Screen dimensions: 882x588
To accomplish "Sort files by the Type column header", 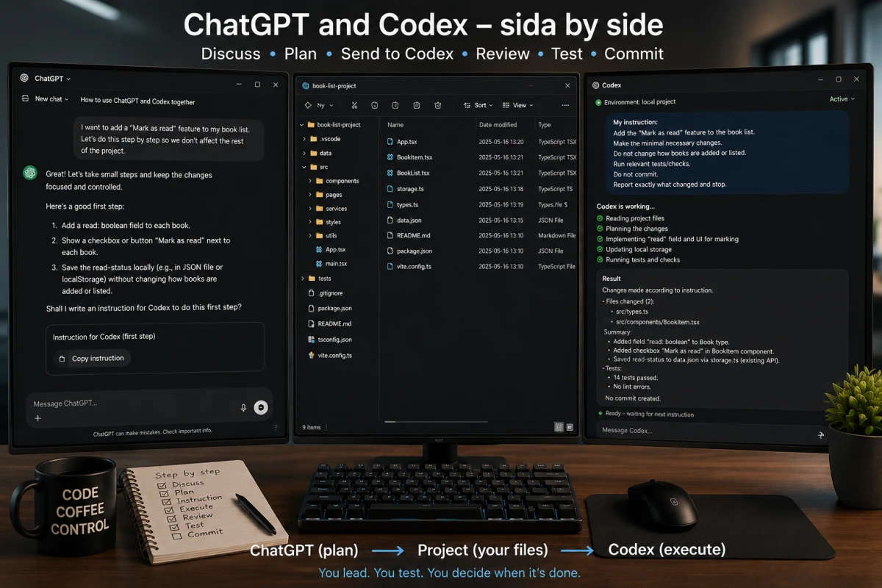I will click(x=545, y=125).
